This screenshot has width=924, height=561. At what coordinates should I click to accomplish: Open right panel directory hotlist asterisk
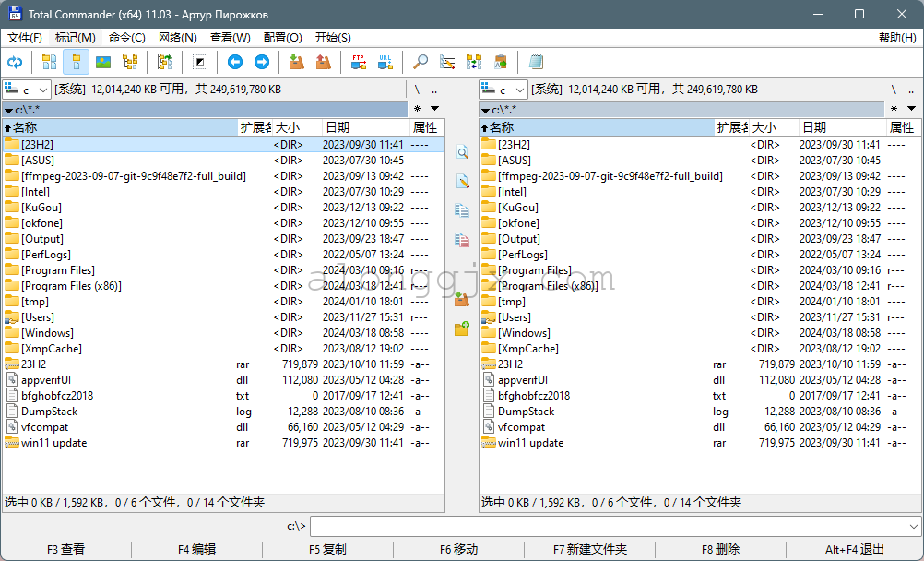(894, 109)
